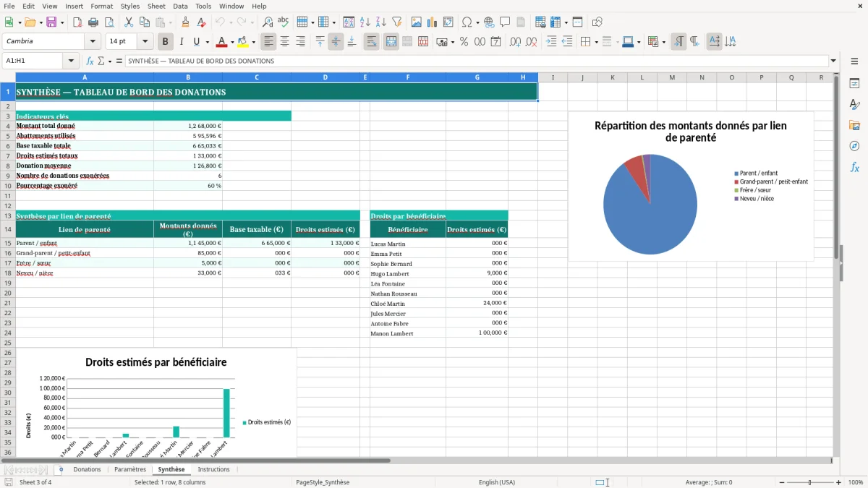Open the sidebar Properties icon
Viewport: 868px width, 488px height.
[x=854, y=83]
